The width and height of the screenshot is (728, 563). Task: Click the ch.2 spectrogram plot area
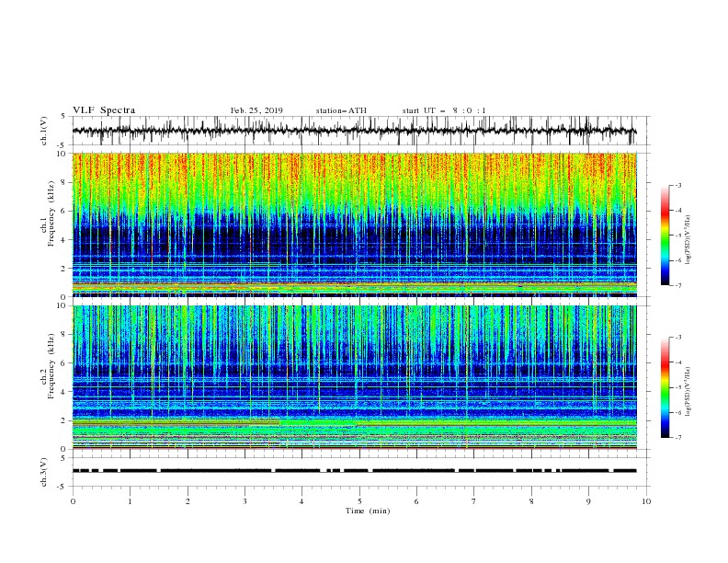[354, 377]
